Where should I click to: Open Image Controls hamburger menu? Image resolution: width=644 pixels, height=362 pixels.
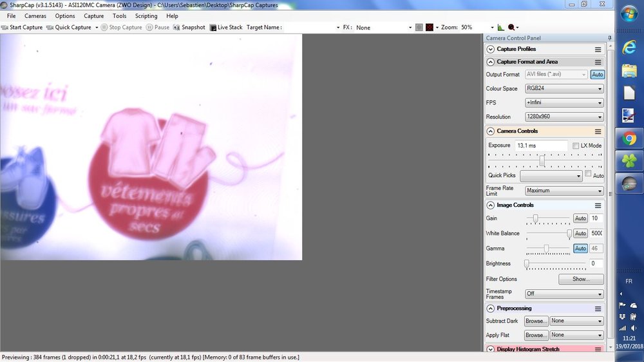coord(598,205)
